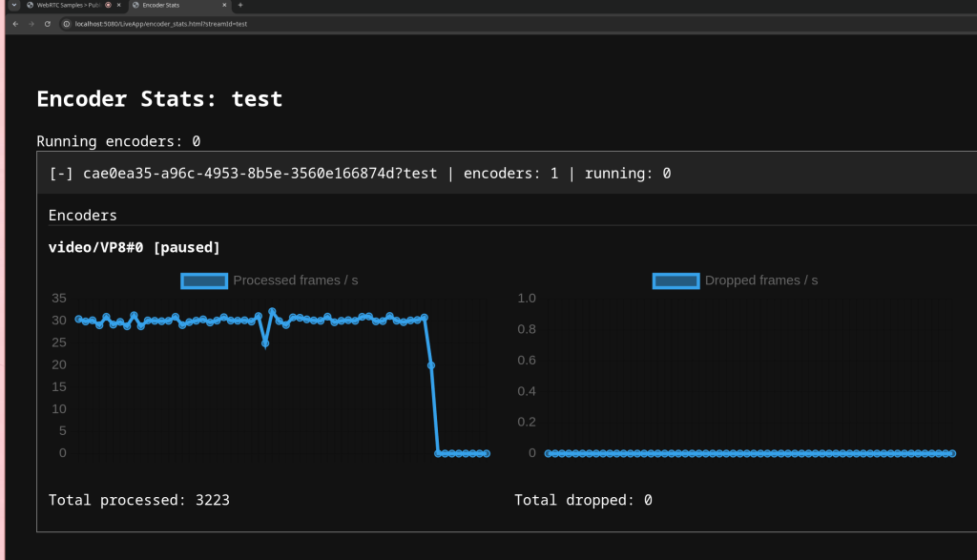Open the tab search dropdown arrow
Viewport: 977px width, 560px height.
coord(13,5)
